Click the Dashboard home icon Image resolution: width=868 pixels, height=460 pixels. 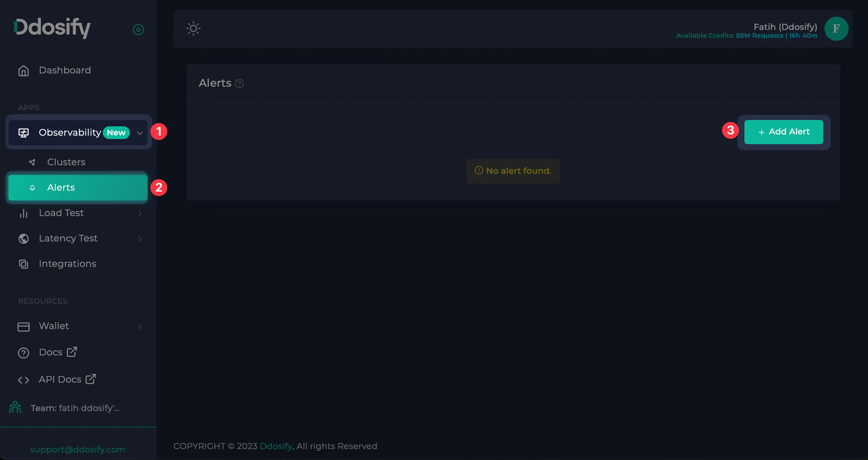(x=23, y=70)
